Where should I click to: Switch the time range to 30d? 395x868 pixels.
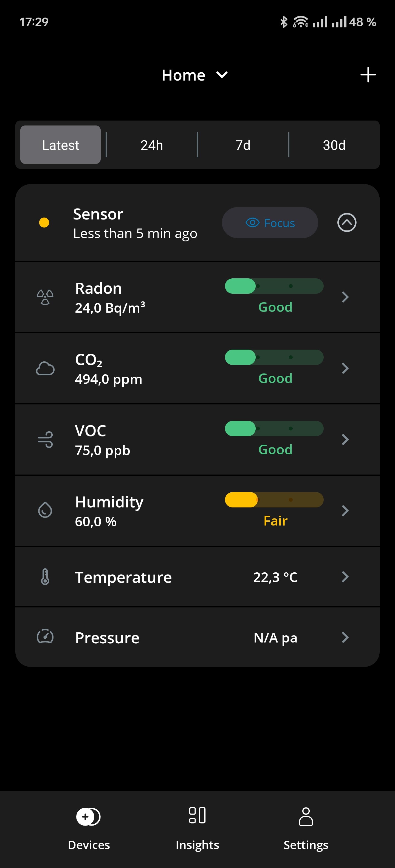[334, 145]
